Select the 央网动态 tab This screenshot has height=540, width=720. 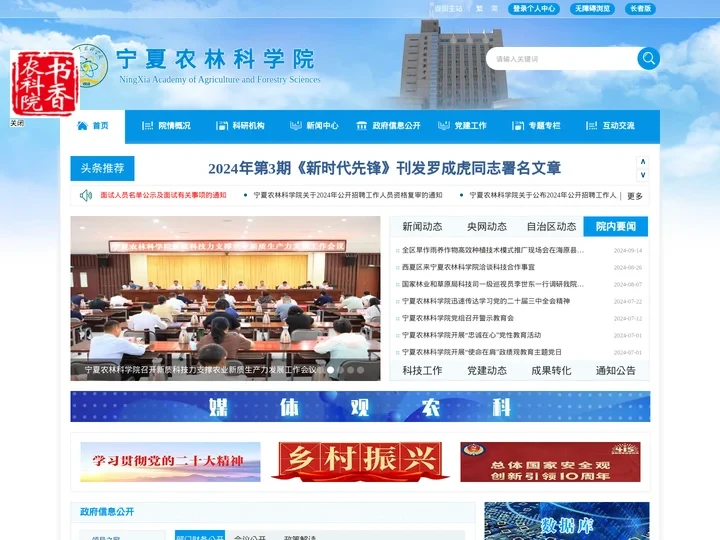click(487, 226)
